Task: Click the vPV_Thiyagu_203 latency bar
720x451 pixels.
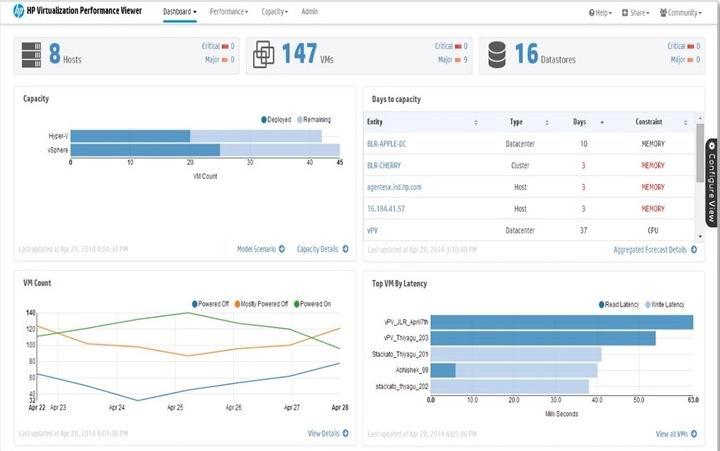Action: click(543, 338)
